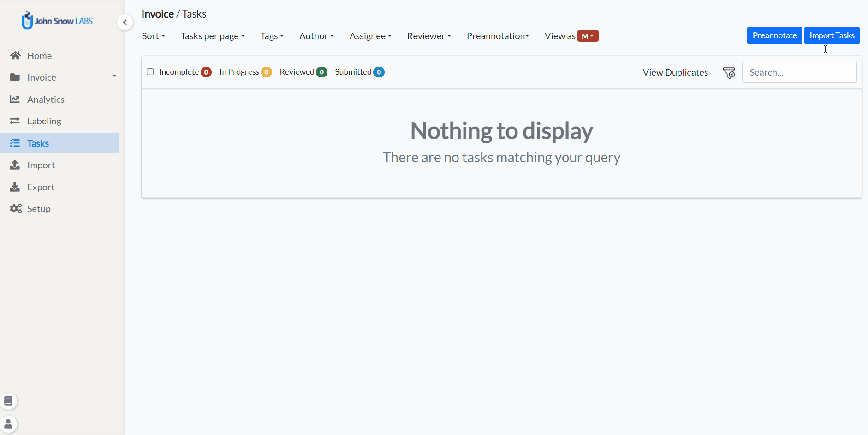Open the Reviewer dropdown
The width and height of the screenshot is (868, 435).
tap(429, 36)
